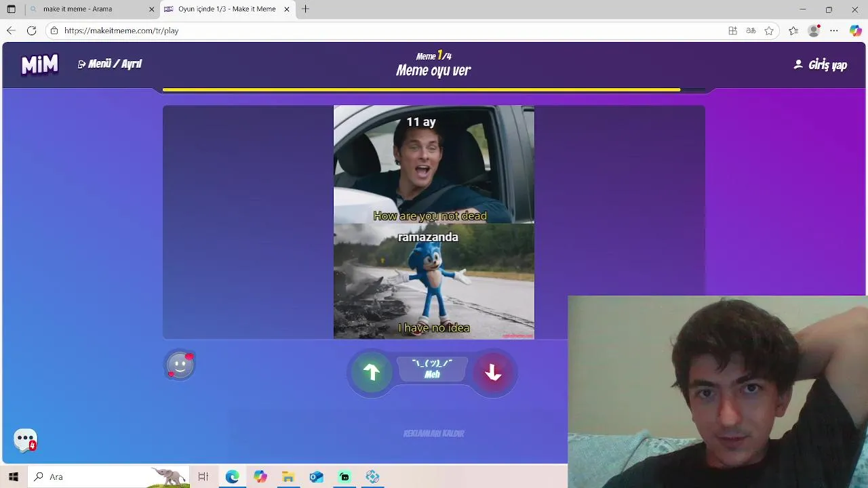The image size is (868, 488).
Task: Open chat bubble with notifications
Action: coord(26,440)
